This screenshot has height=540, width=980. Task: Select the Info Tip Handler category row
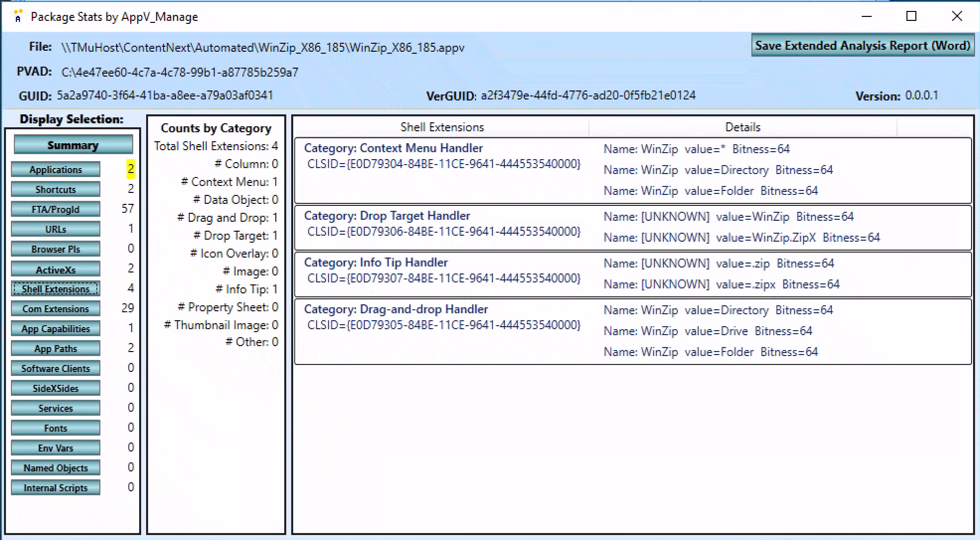pos(633,274)
